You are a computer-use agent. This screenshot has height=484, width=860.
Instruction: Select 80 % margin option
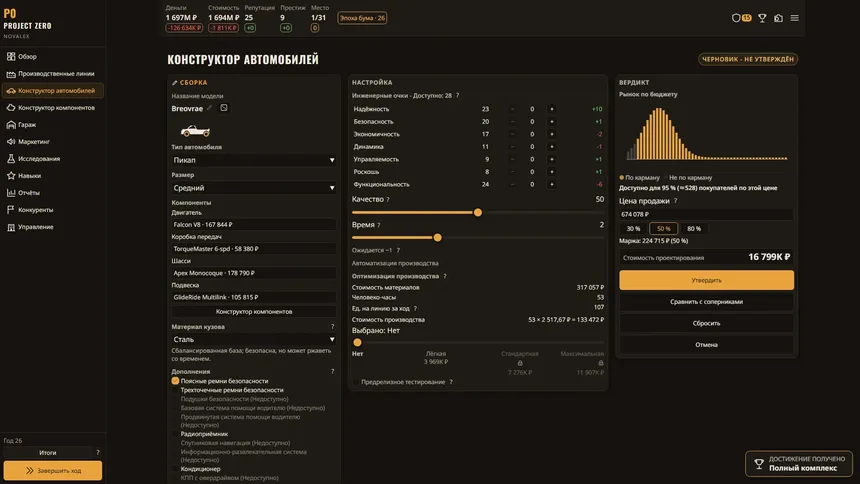tap(694, 229)
